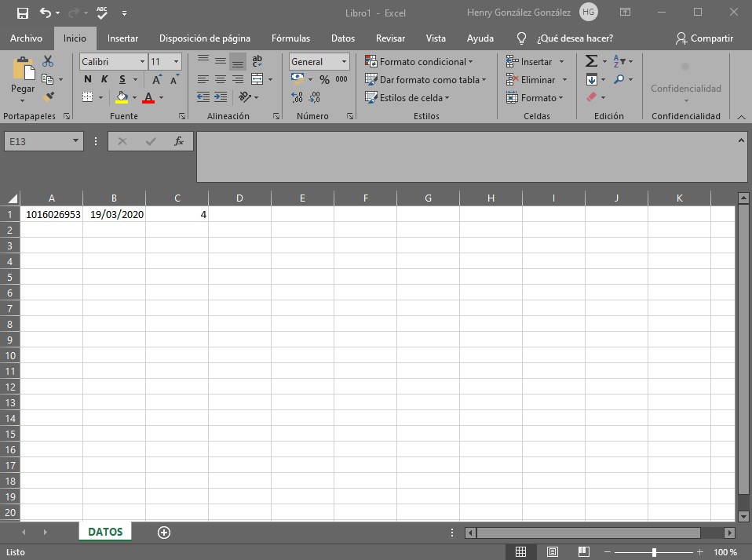Save the workbook with the floppy icon

22,13
